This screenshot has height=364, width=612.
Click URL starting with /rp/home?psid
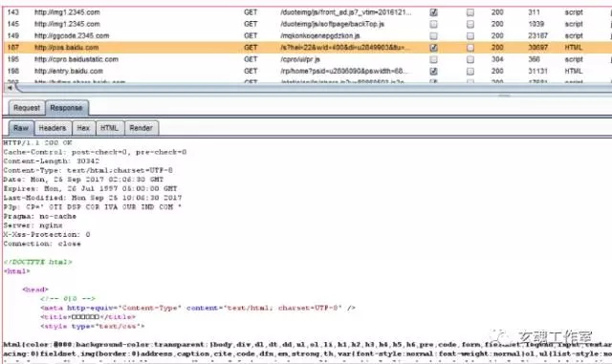[344, 72]
